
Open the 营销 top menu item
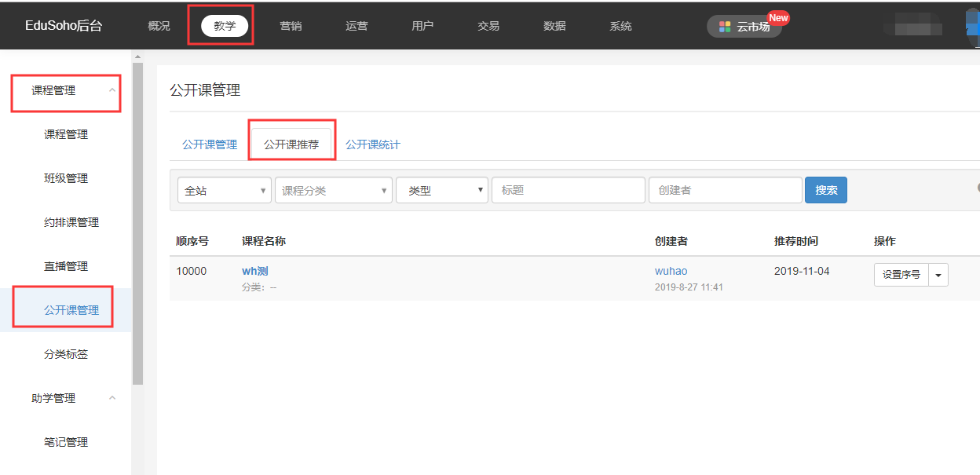[x=291, y=26]
